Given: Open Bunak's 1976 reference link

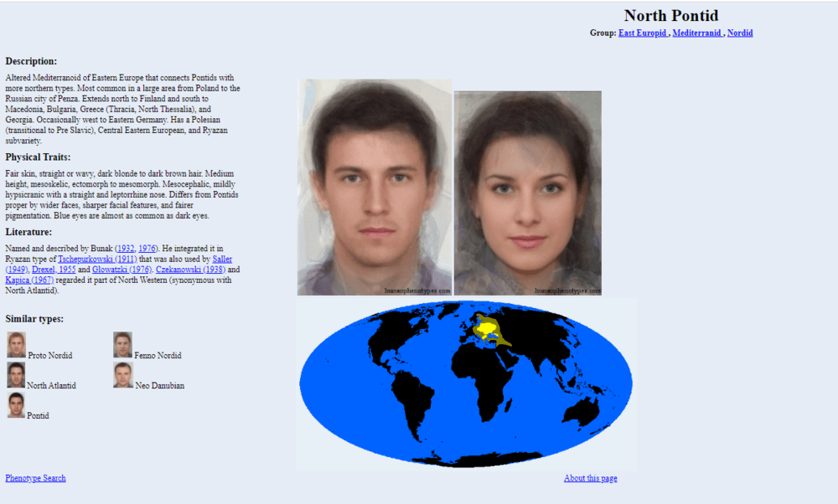Looking at the screenshot, I should coord(147,249).
